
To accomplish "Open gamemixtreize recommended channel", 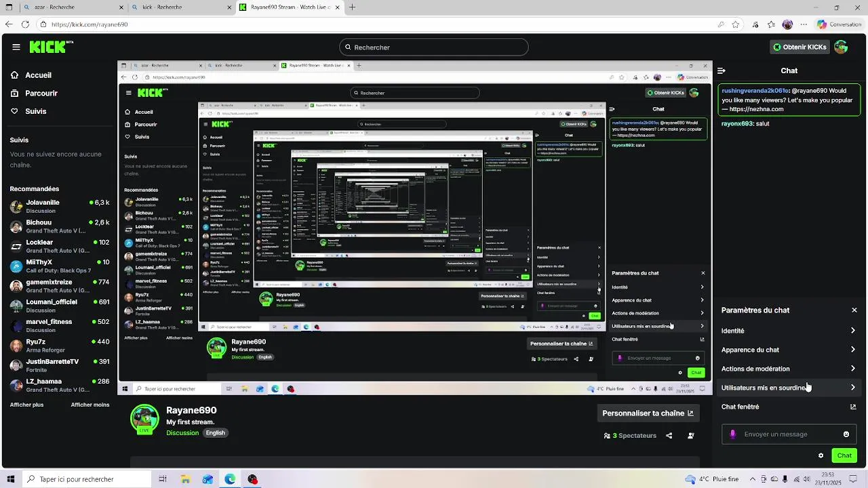I will coord(60,285).
